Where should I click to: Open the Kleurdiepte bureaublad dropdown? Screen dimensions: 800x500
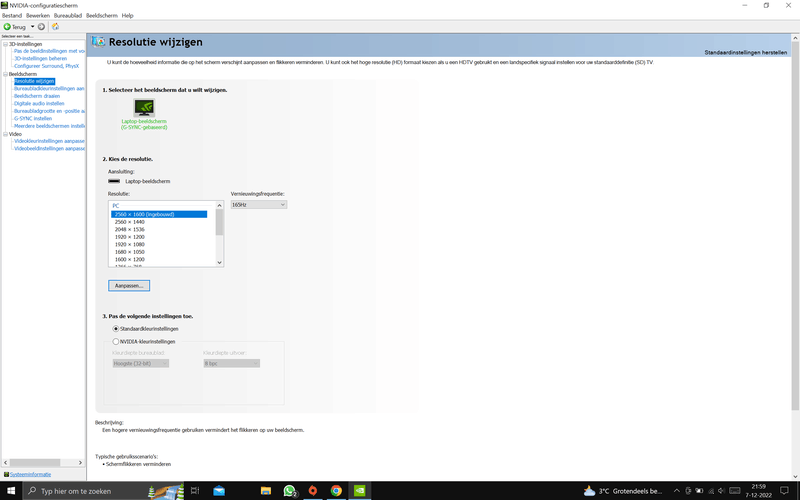pyautogui.click(x=141, y=363)
